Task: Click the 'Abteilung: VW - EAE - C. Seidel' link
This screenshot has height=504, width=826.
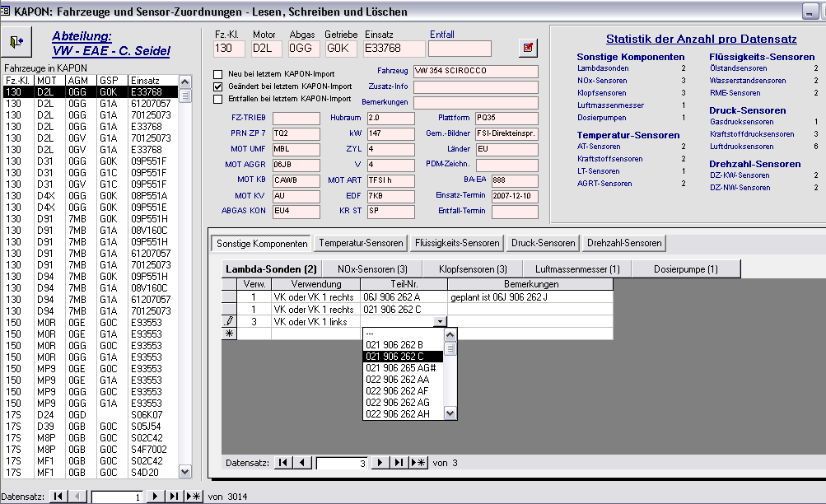Action: (x=110, y=44)
